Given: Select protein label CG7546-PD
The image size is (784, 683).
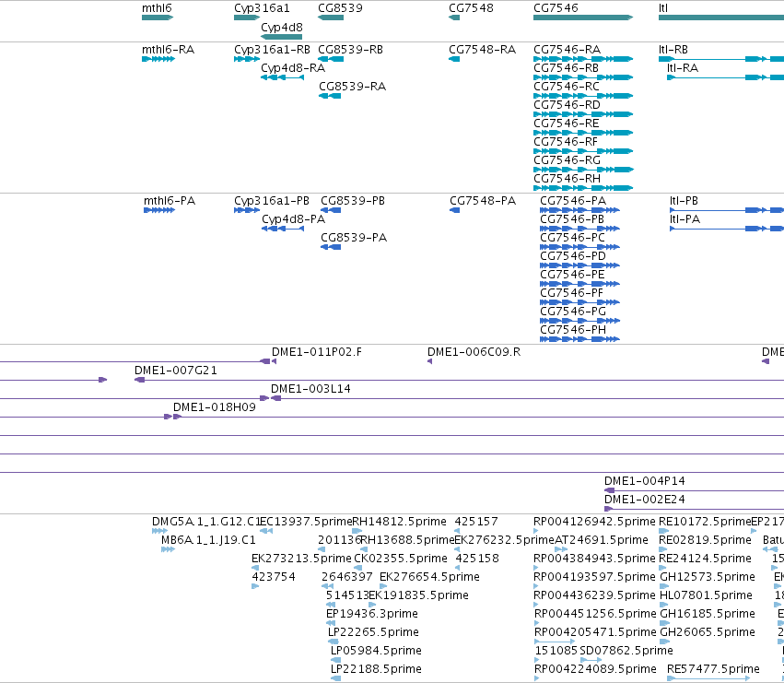Looking at the screenshot, I should 573,256.
